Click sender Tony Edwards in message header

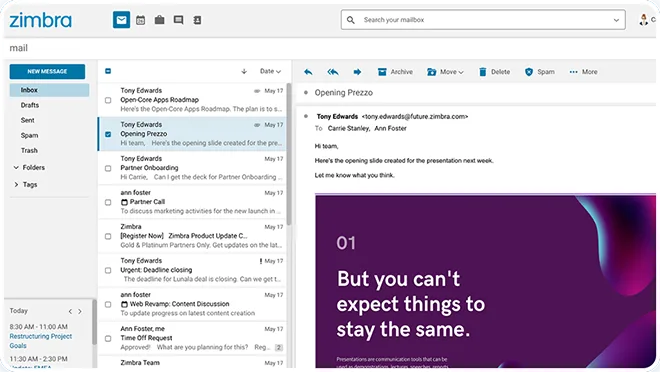pos(337,117)
